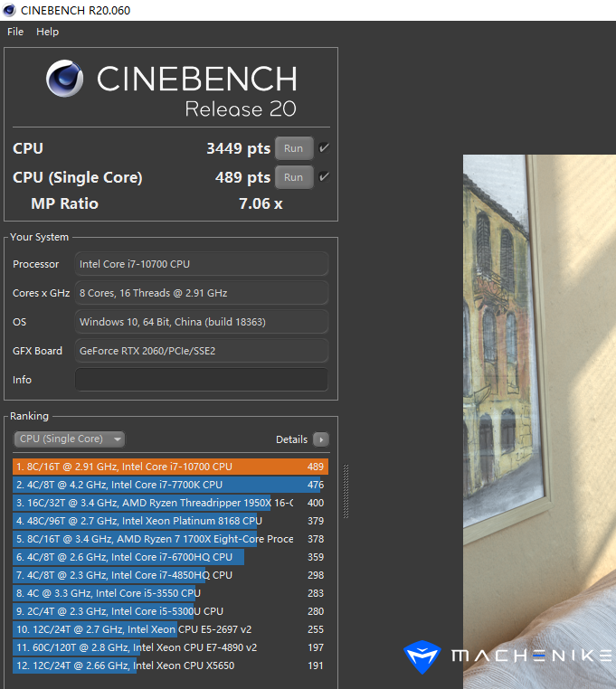Viewport: 616px width, 689px height.
Task: Select ranking row 7 Core i7-4850HQ
Action: point(171,575)
